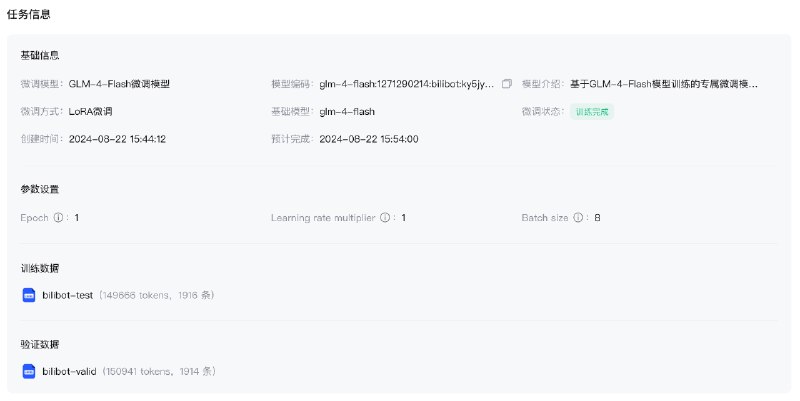Click the 验证数据 section title
Image resolution: width=800 pixels, height=401 pixels.
[x=40, y=345]
